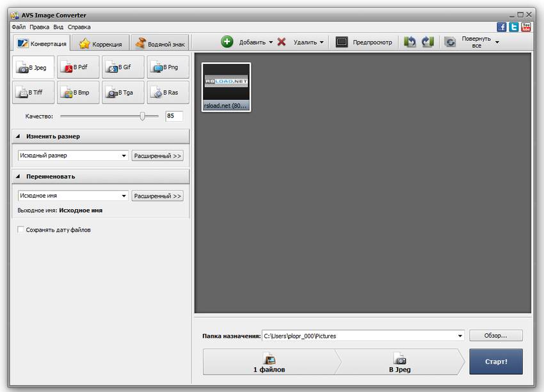Click the Facebook icon in titlebar
Image resolution: width=544 pixels, height=392 pixels.
click(x=500, y=27)
